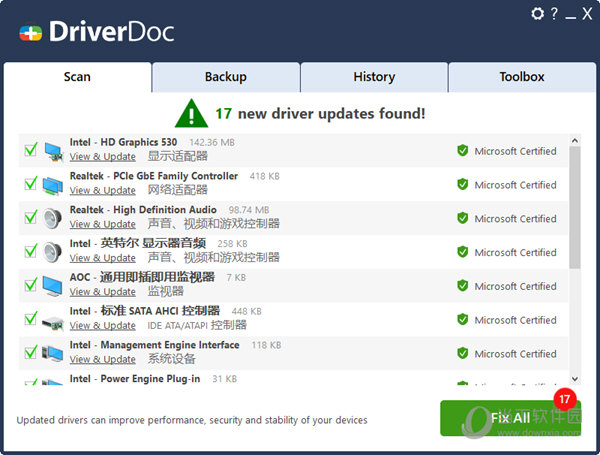Open the History tab
The width and height of the screenshot is (600, 455).
pyautogui.click(x=374, y=77)
